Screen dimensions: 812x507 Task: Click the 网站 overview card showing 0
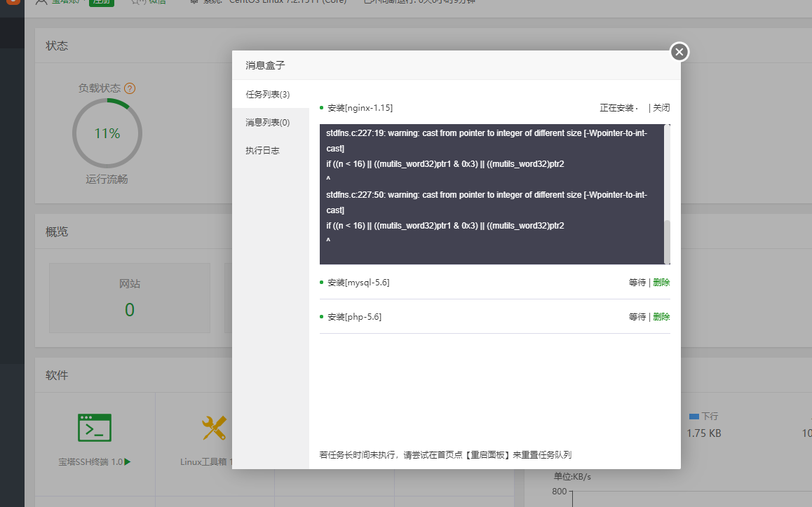[130, 298]
